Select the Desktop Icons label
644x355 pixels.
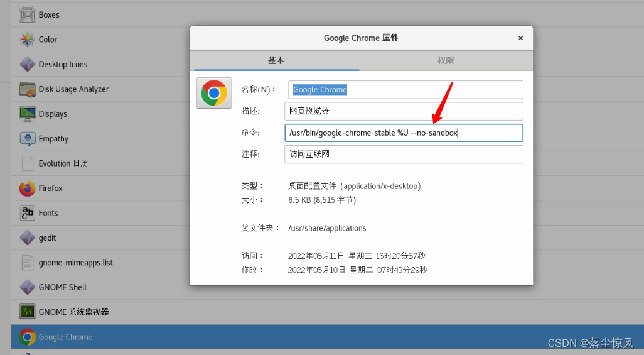(x=63, y=65)
